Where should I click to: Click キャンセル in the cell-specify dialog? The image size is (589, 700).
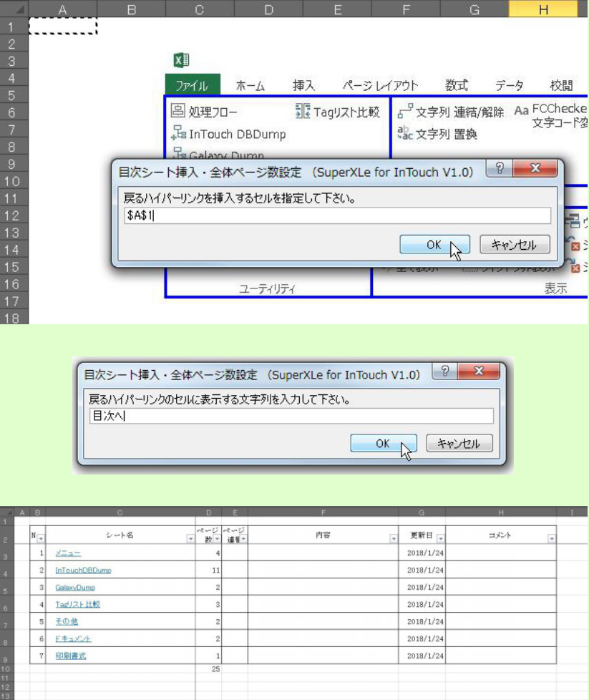[x=515, y=244]
